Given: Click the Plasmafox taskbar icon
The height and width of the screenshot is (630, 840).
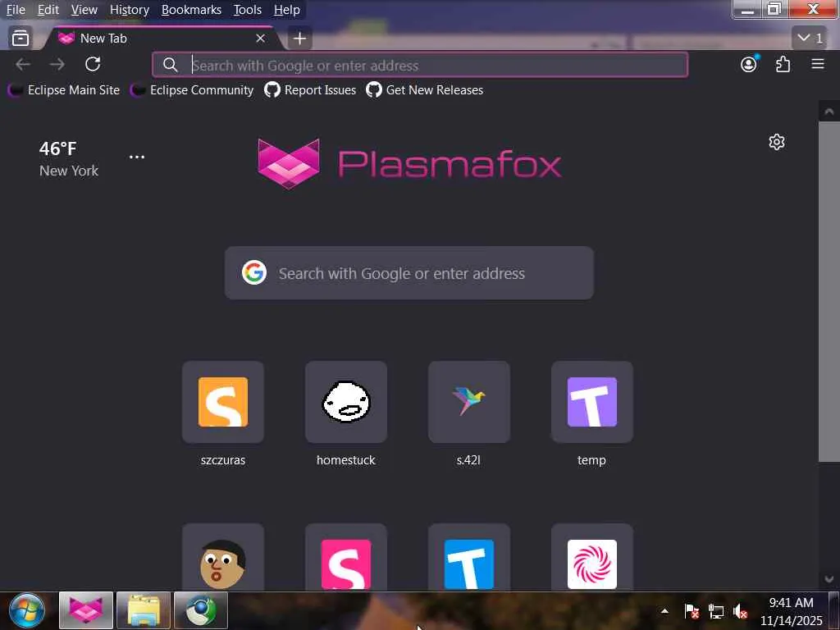Looking at the screenshot, I should [x=85, y=610].
